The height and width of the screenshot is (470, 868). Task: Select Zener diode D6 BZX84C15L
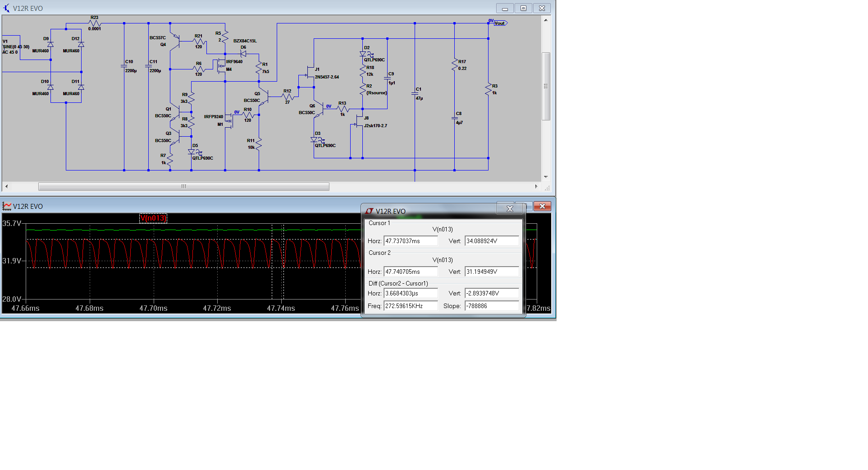pyautogui.click(x=243, y=53)
